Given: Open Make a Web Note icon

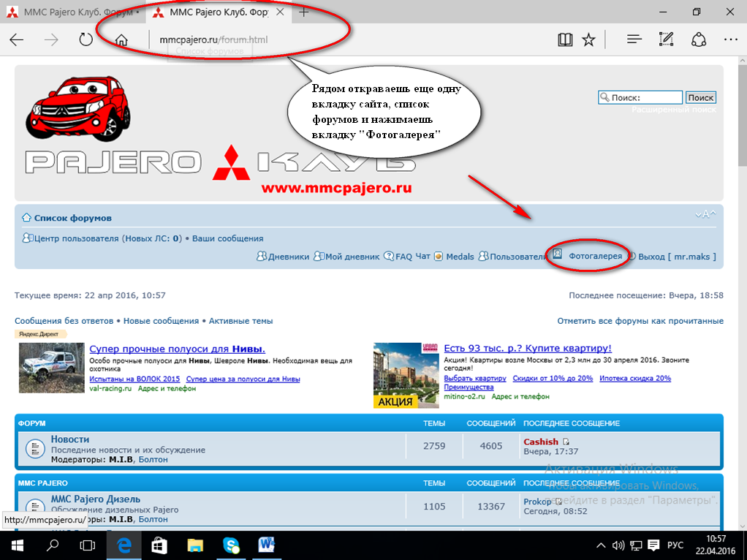Looking at the screenshot, I should click(x=666, y=40).
